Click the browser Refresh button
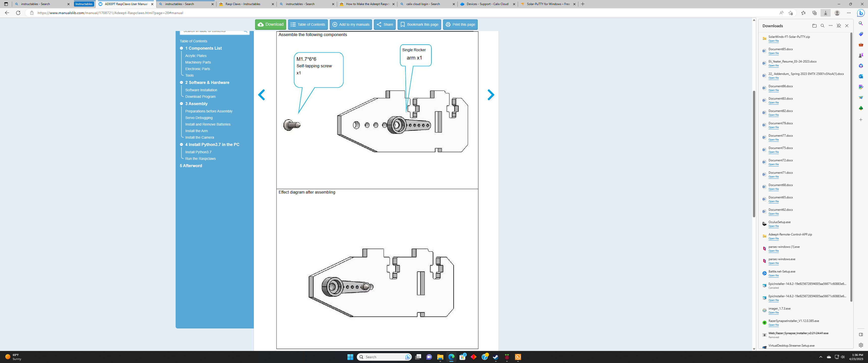This screenshot has width=868, height=363. click(18, 13)
